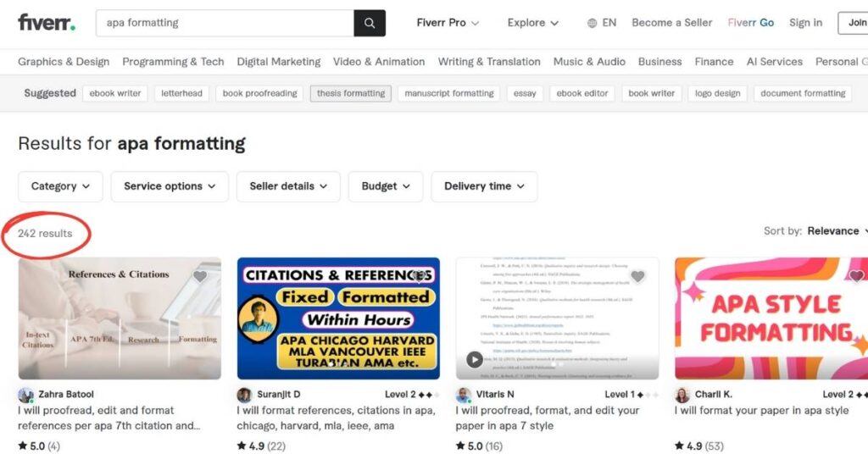
Task: Open the Fiverr Pro dropdown menu
Action: pos(448,23)
